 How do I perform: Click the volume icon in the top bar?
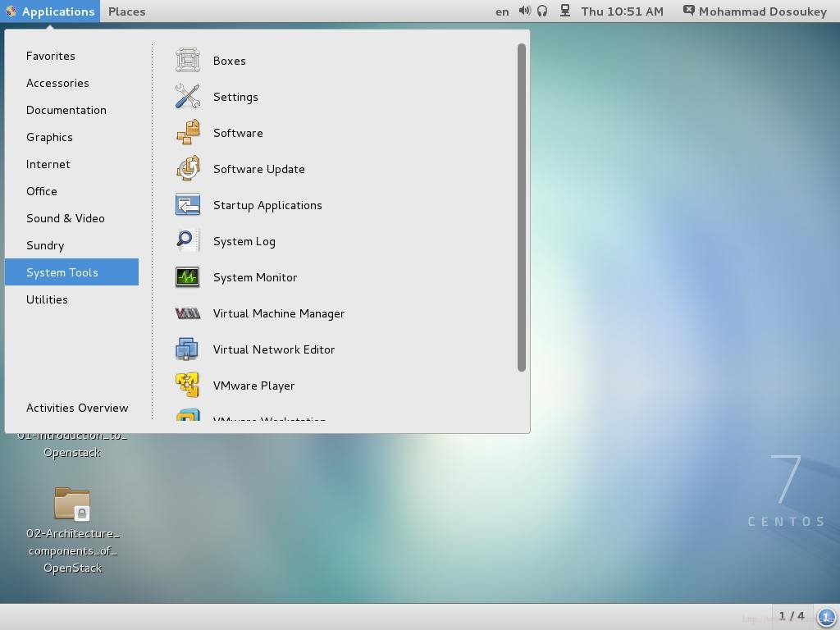pos(524,11)
